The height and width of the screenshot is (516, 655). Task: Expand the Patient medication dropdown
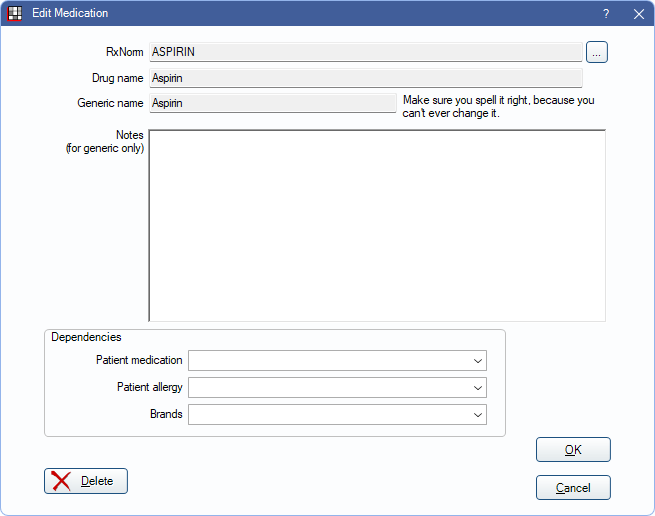pyautogui.click(x=338, y=361)
